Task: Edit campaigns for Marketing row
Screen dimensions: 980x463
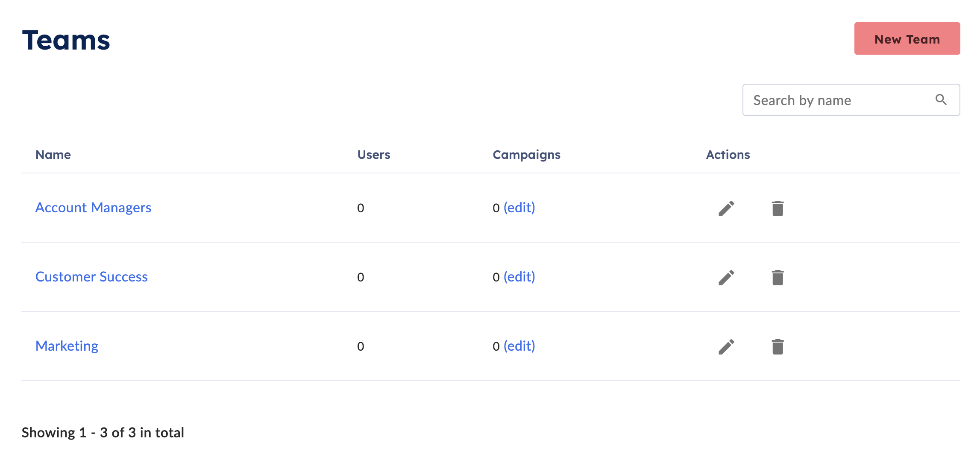Action: 519,346
